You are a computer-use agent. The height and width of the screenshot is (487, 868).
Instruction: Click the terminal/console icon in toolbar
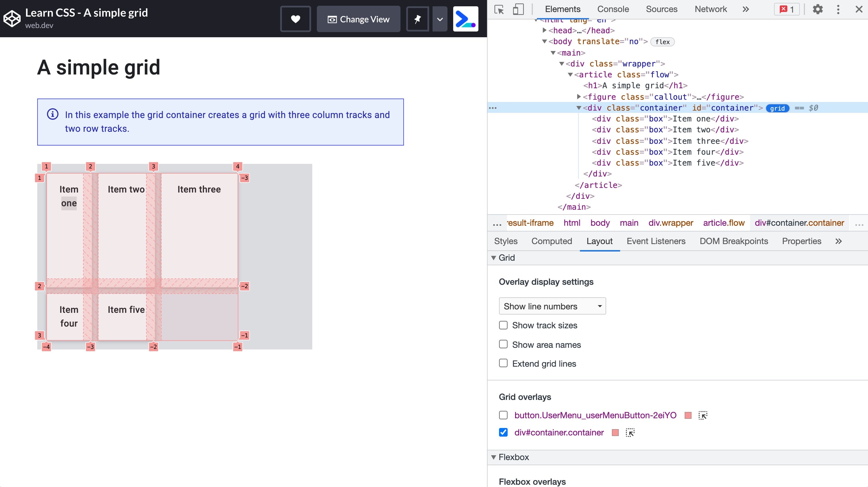(465, 19)
